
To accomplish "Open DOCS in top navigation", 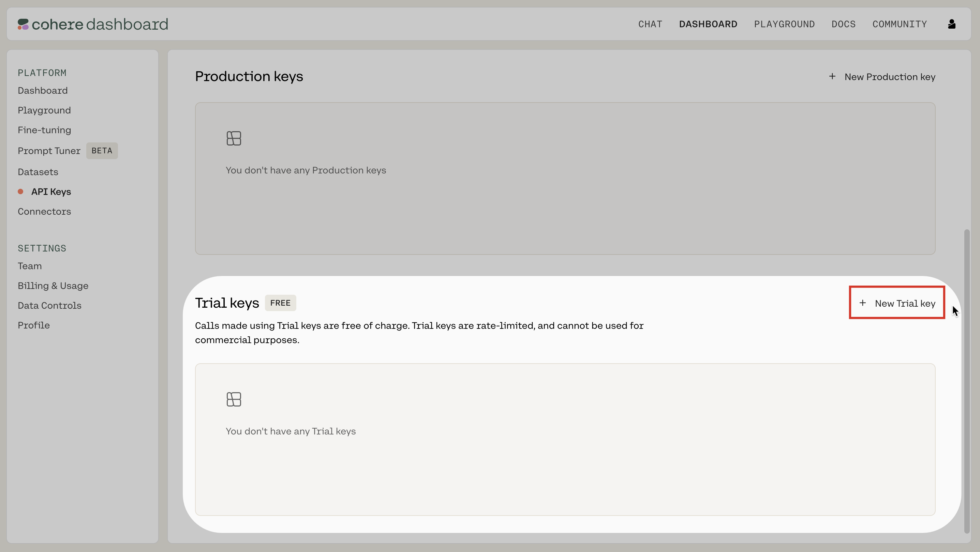I will (x=843, y=24).
